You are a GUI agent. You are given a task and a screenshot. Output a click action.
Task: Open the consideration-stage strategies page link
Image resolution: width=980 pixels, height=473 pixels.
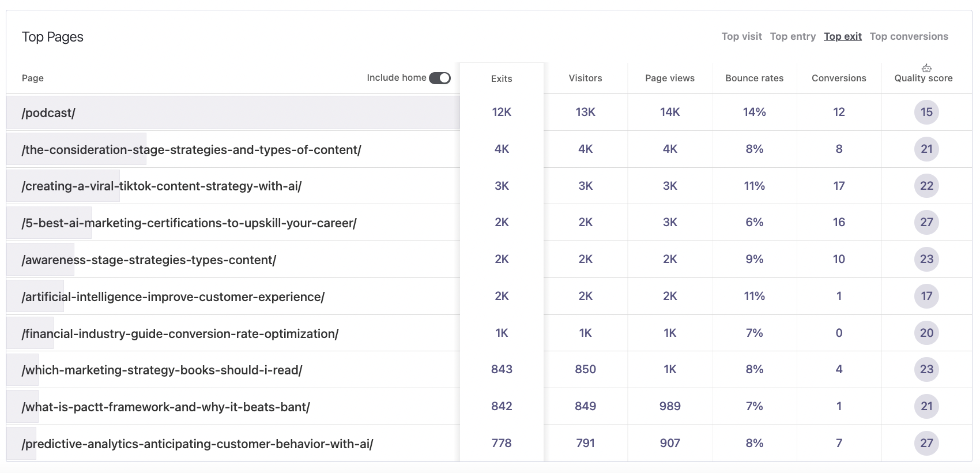coord(191,150)
